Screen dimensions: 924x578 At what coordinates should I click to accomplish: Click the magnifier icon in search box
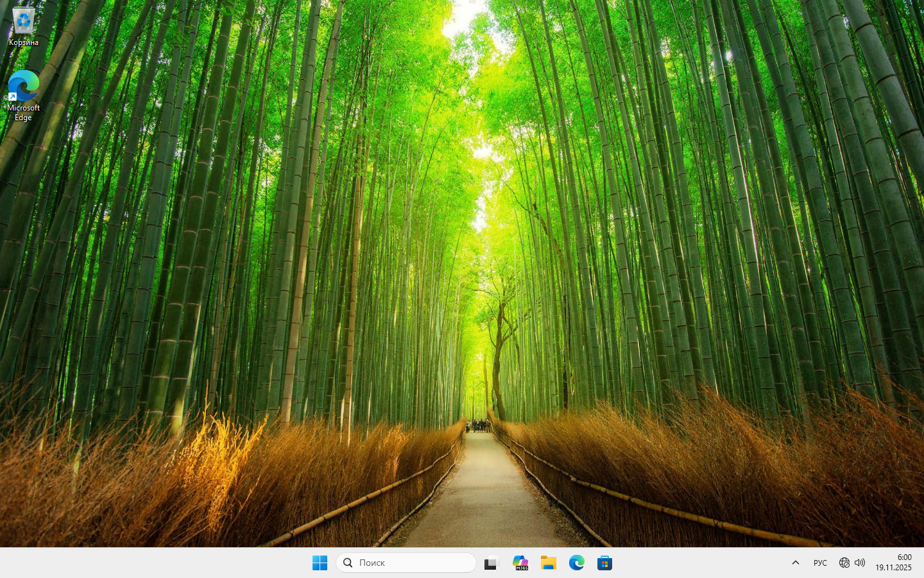pos(348,563)
